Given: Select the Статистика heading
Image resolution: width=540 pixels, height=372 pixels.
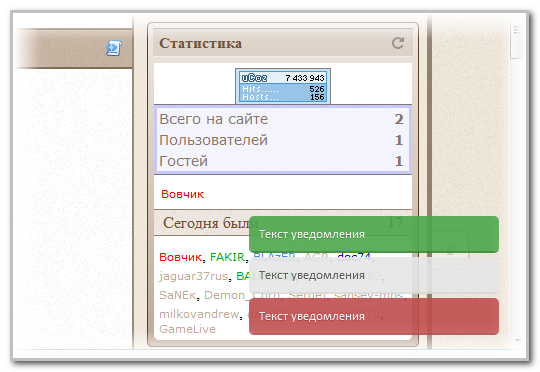Looking at the screenshot, I should (200, 43).
